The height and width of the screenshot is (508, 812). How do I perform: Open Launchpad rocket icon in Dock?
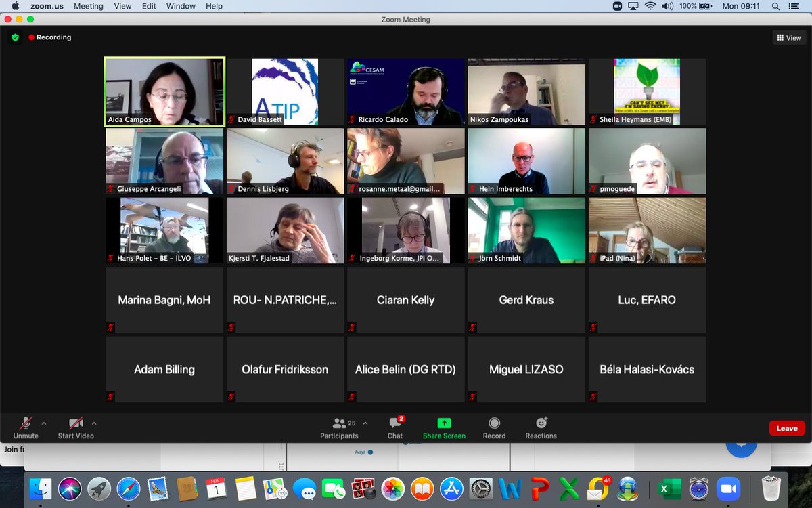[x=99, y=488]
